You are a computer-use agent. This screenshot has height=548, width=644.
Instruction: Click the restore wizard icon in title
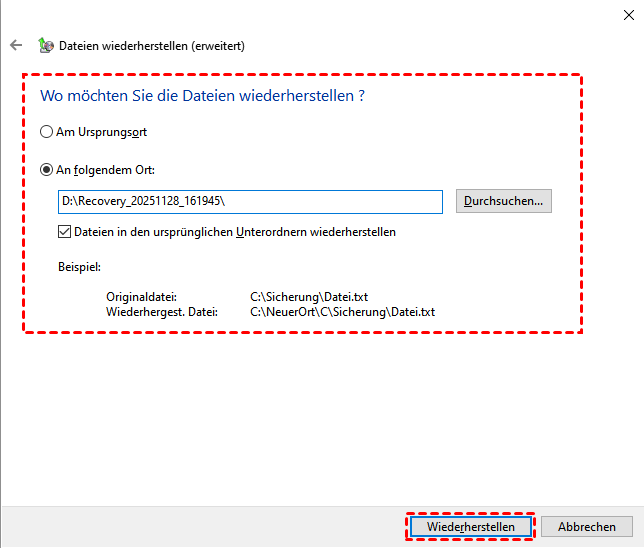click(x=45, y=45)
